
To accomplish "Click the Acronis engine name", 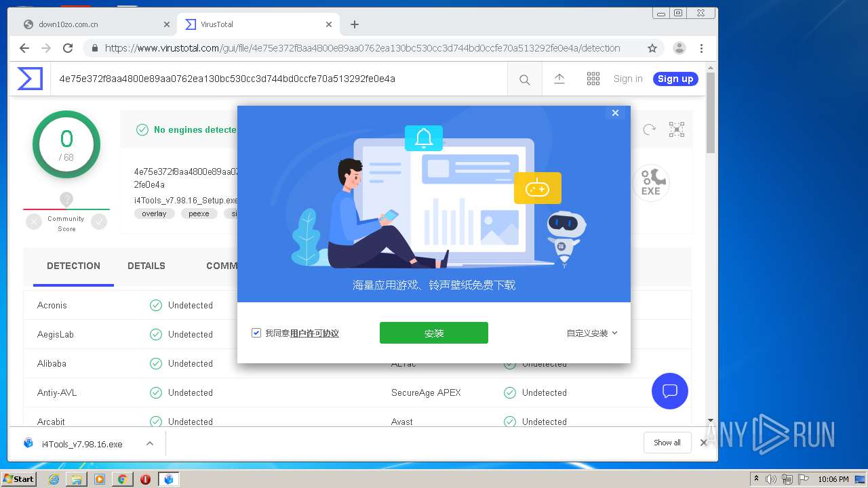I will coord(52,306).
